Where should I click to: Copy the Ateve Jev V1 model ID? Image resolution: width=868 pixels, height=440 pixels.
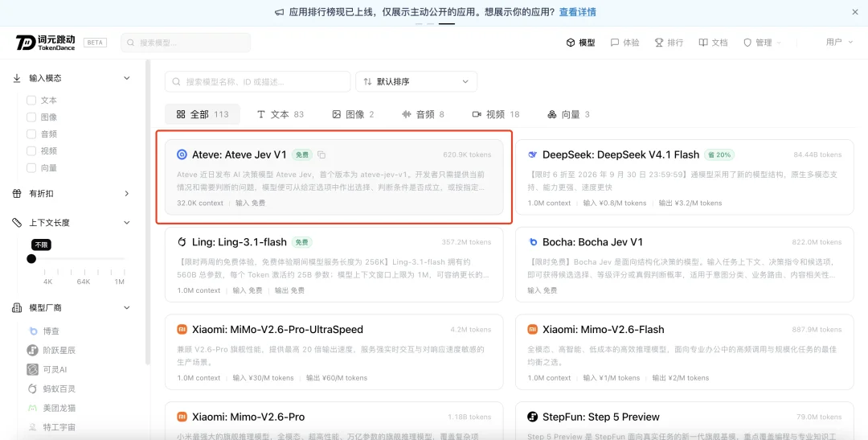point(321,155)
